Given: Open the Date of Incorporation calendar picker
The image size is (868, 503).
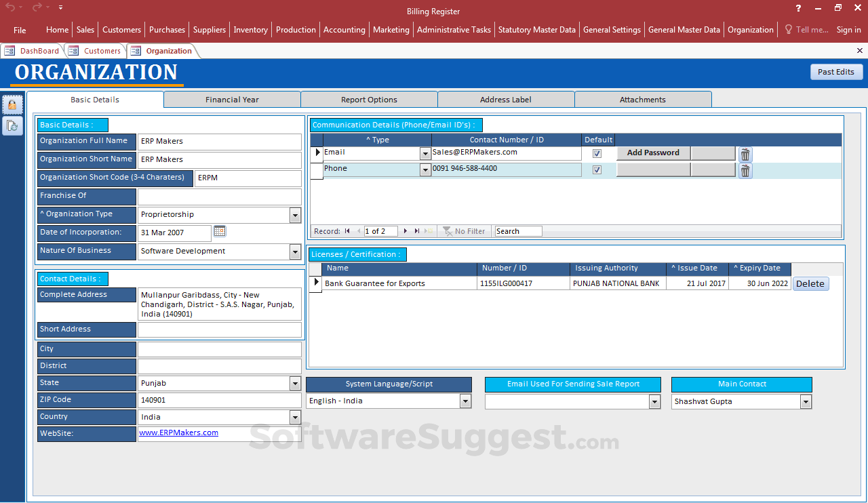Looking at the screenshot, I should click(220, 232).
